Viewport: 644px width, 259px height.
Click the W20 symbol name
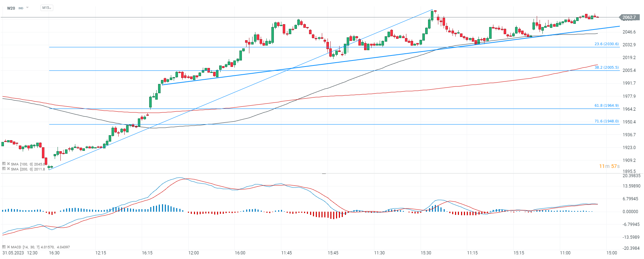tap(11, 8)
